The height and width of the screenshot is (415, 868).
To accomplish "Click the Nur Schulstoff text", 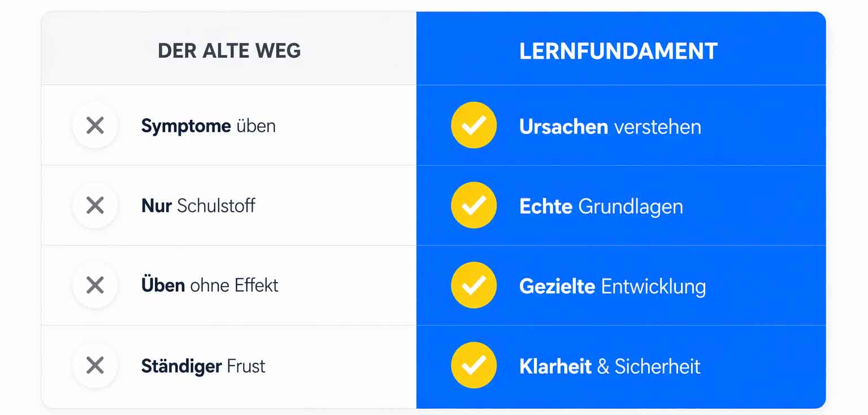I will tap(198, 206).
